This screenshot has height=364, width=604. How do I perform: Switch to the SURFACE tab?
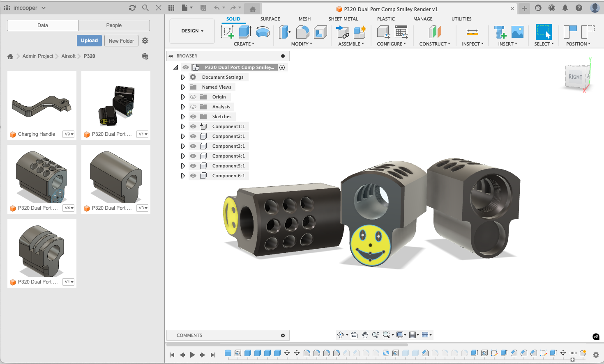(270, 19)
